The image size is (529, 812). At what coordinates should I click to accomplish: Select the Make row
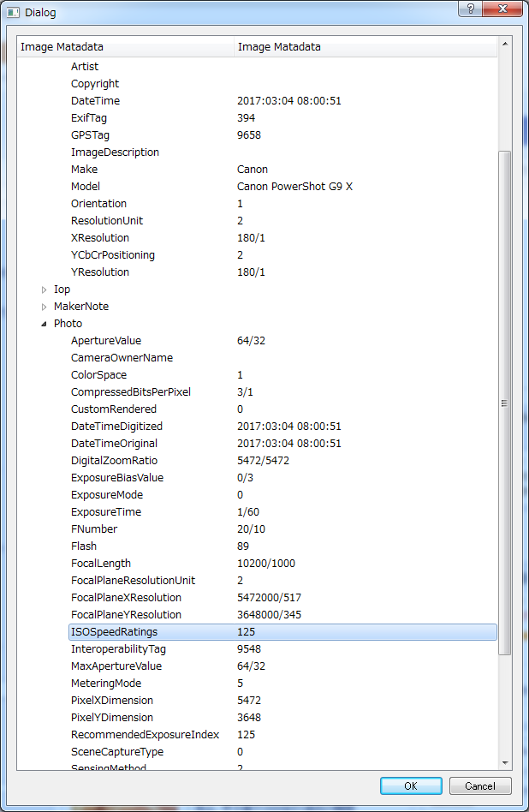pyautogui.click(x=282, y=169)
